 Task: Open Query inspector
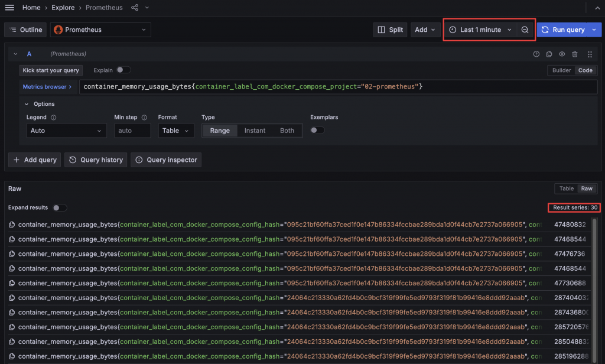[x=166, y=160]
